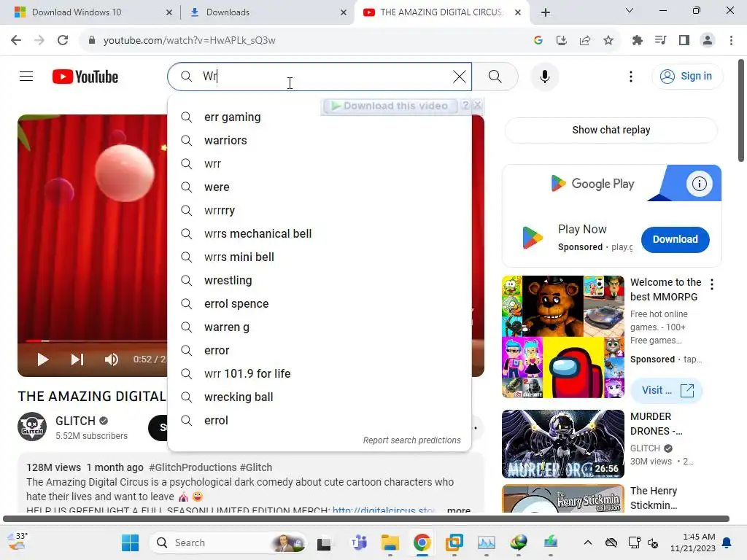
Task: Mute the video volume
Action: tap(111, 359)
